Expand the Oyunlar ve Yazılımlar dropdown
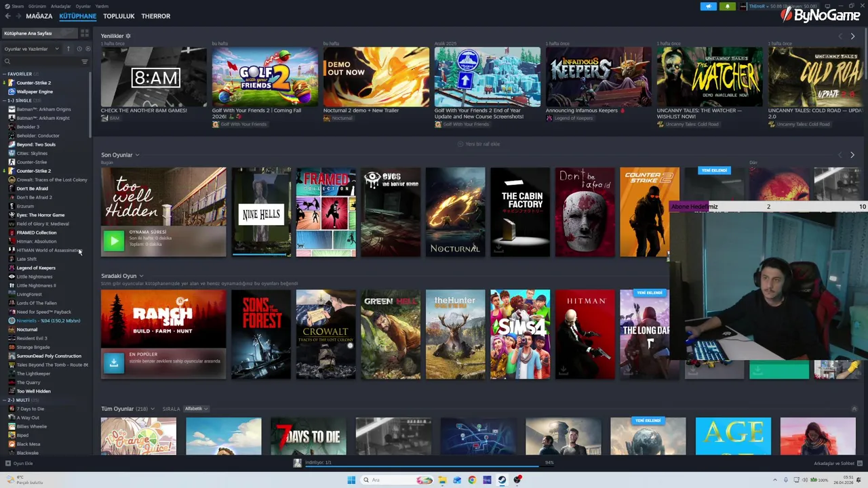 31,49
